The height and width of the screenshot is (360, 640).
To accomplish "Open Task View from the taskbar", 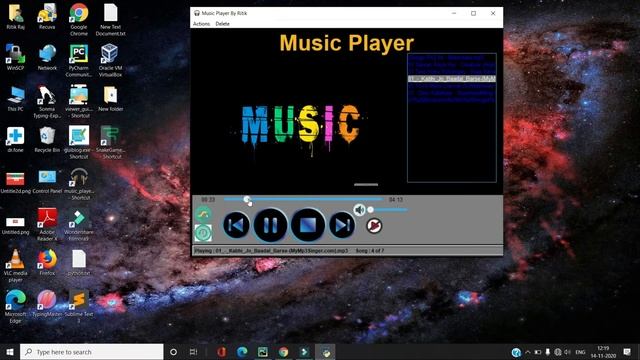I will pyautogui.click(x=193, y=352).
